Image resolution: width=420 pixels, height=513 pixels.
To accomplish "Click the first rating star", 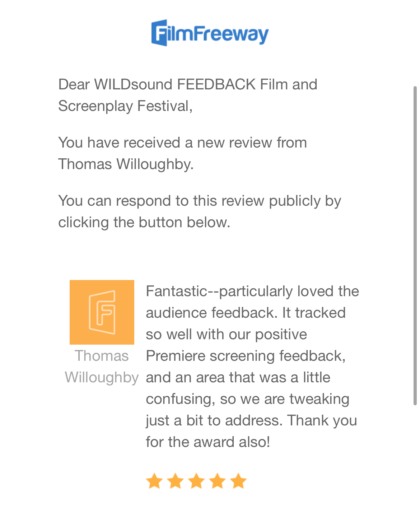I will (x=154, y=481).
